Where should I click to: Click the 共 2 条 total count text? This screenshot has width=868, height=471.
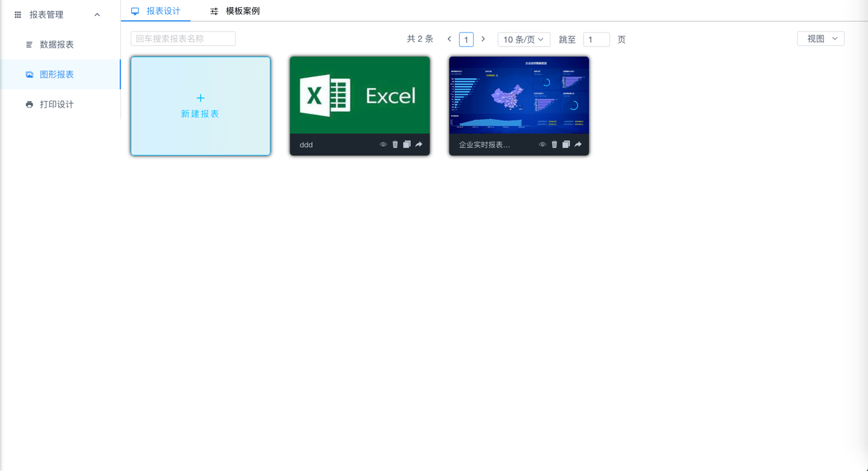tap(420, 39)
